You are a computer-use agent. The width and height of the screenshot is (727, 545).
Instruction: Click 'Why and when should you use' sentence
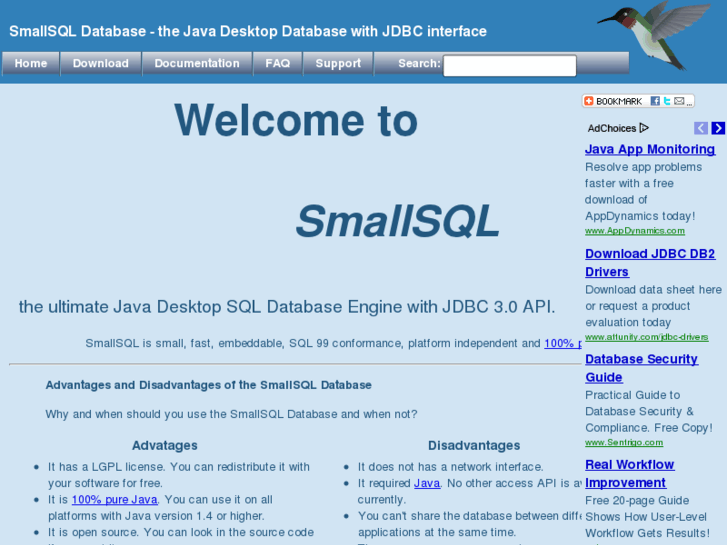pos(231,414)
